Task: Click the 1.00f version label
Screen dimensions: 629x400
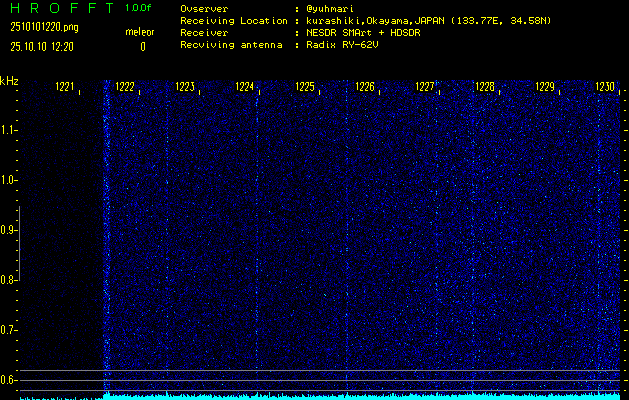Action: 140,8
